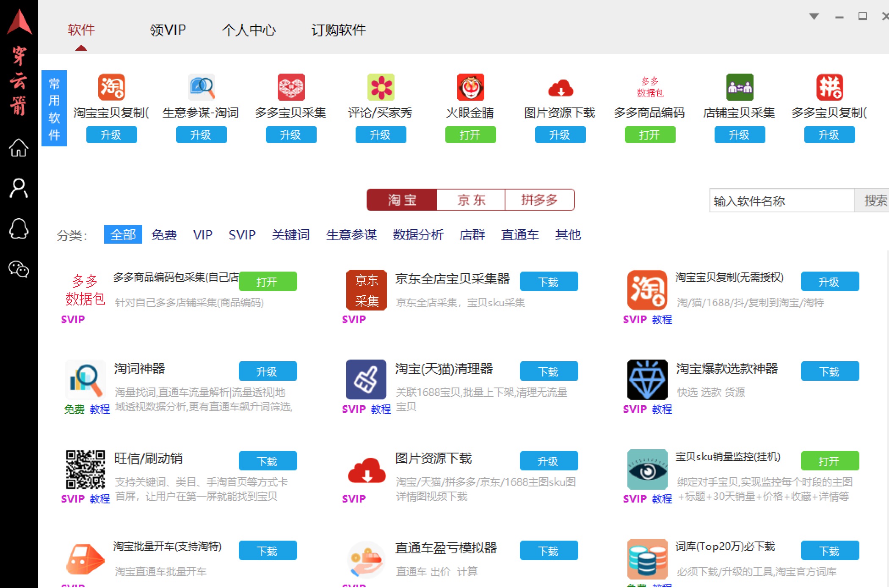The width and height of the screenshot is (889, 588).
Task: Click 下载 for 词库(Top20万)必下载
Action: 830,551
